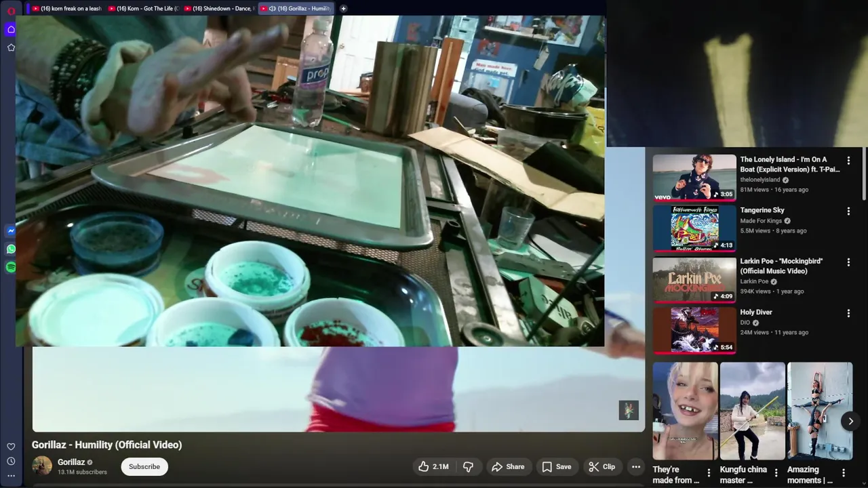The width and height of the screenshot is (868, 488).
Task: Open options for "They're made from" short
Action: 709,473
